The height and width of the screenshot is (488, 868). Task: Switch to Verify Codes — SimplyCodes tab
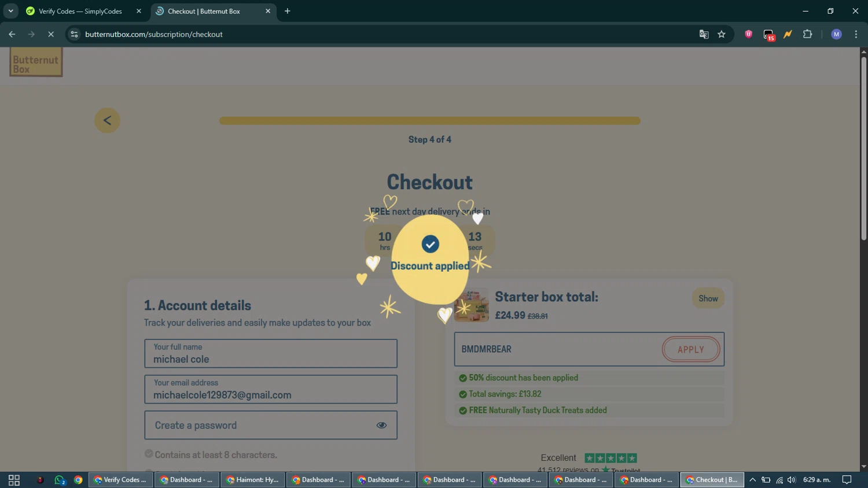[80, 11]
